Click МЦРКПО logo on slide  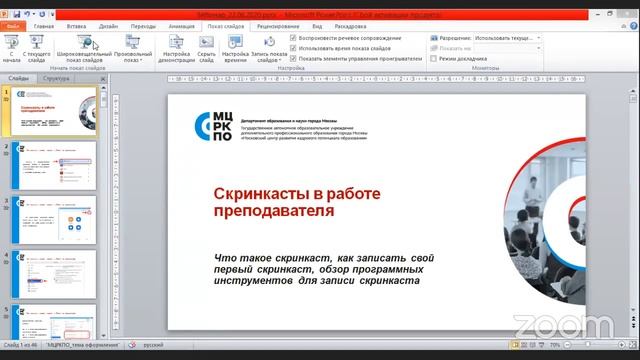pyautogui.click(x=213, y=127)
